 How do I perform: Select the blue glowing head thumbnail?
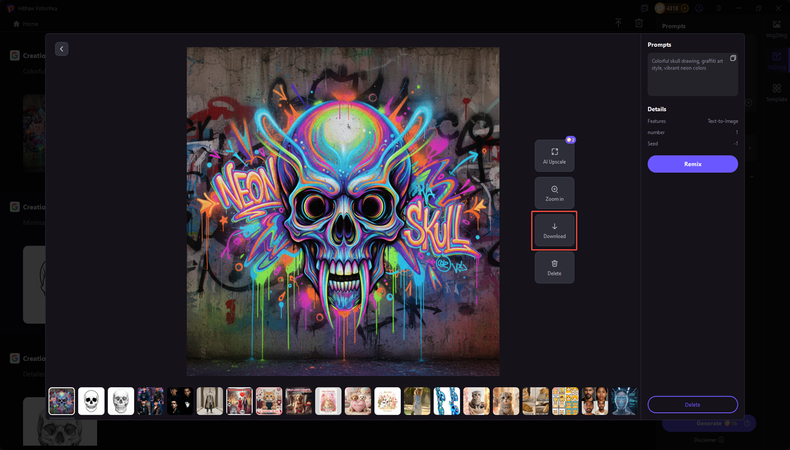[x=624, y=401]
